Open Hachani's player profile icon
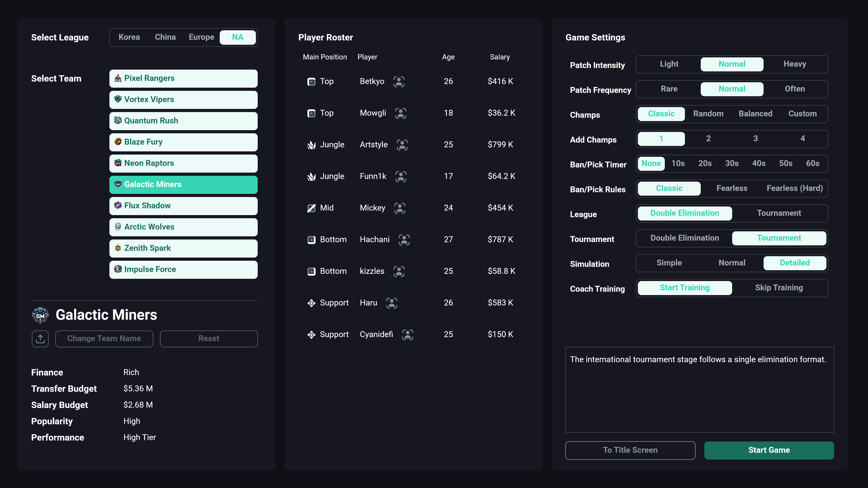Screen dimensions: 868x488 [x=404, y=240]
